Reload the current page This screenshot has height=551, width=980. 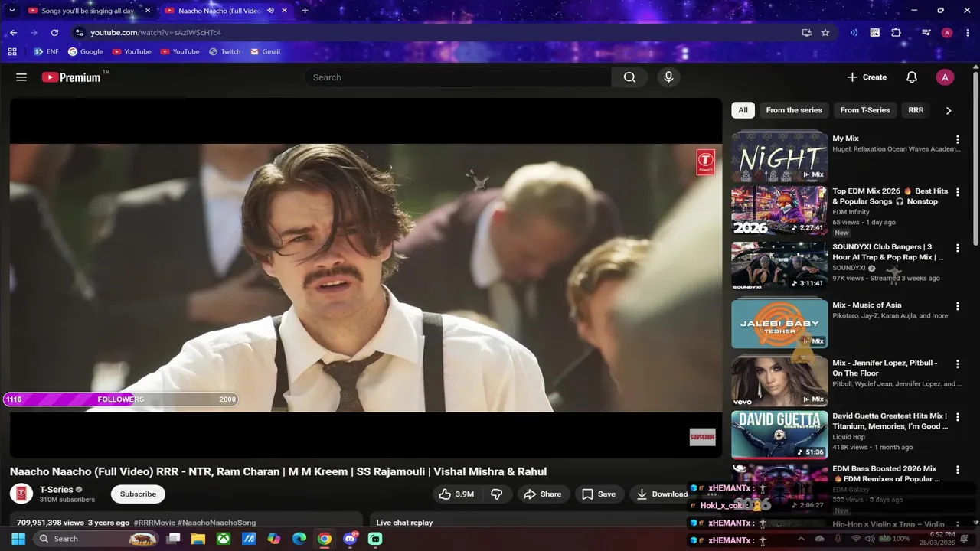(x=54, y=33)
